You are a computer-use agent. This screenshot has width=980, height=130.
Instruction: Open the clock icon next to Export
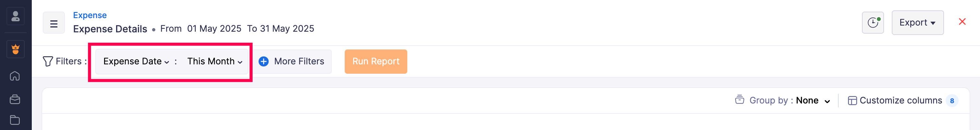872,23
